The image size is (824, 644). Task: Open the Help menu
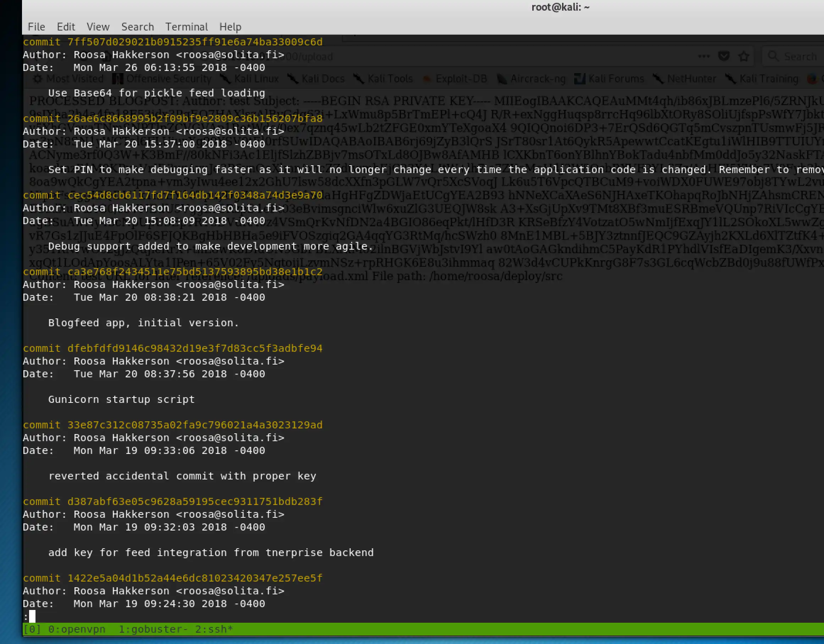click(x=230, y=27)
